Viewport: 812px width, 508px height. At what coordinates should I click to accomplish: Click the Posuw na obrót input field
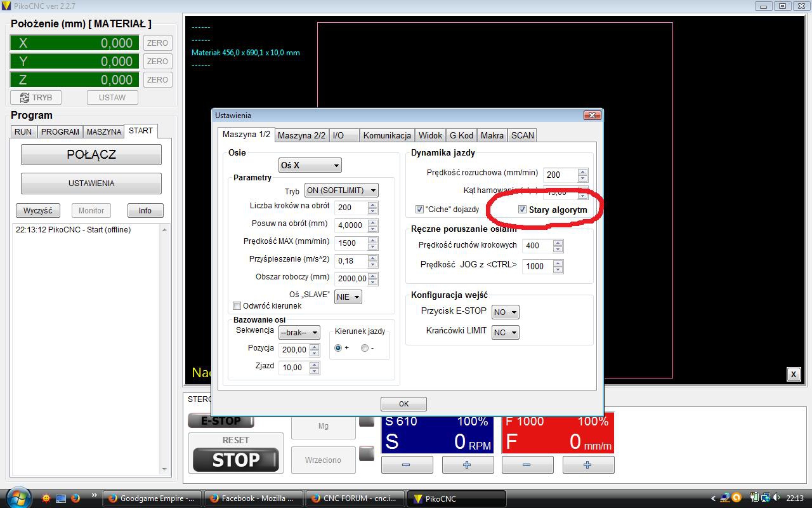click(352, 225)
